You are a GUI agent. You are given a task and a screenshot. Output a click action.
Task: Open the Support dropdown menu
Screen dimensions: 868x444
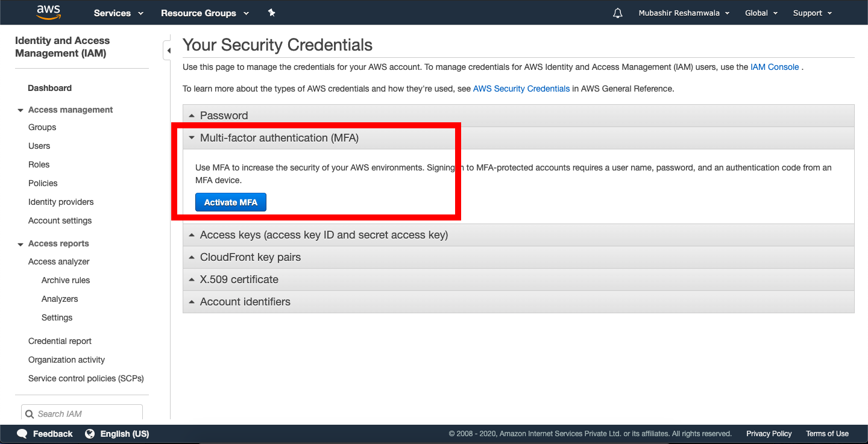(813, 13)
